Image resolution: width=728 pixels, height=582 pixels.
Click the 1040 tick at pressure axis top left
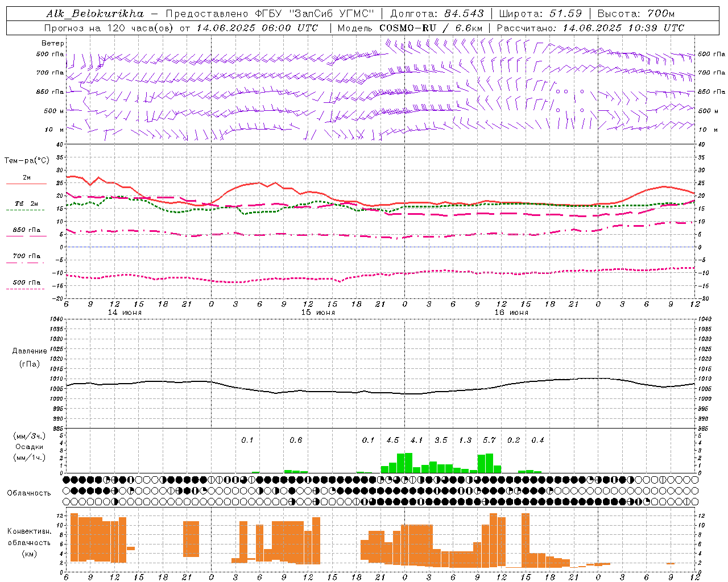pyautogui.click(x=56, y=319)
